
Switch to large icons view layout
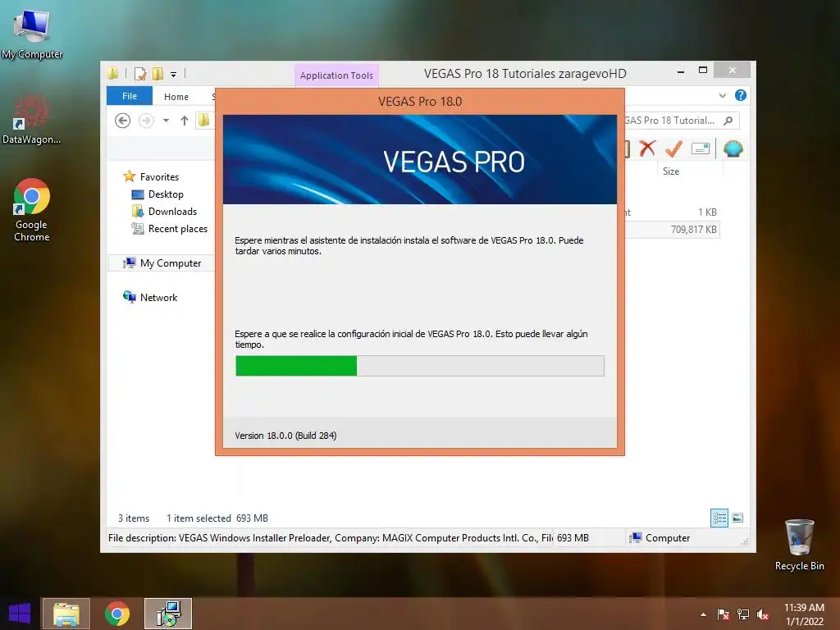point(737,518)
